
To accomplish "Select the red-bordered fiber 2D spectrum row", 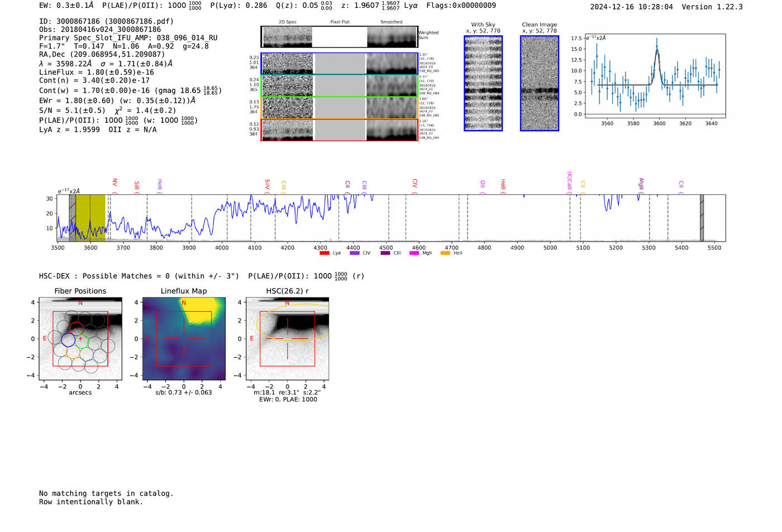I will coord(340,130).
